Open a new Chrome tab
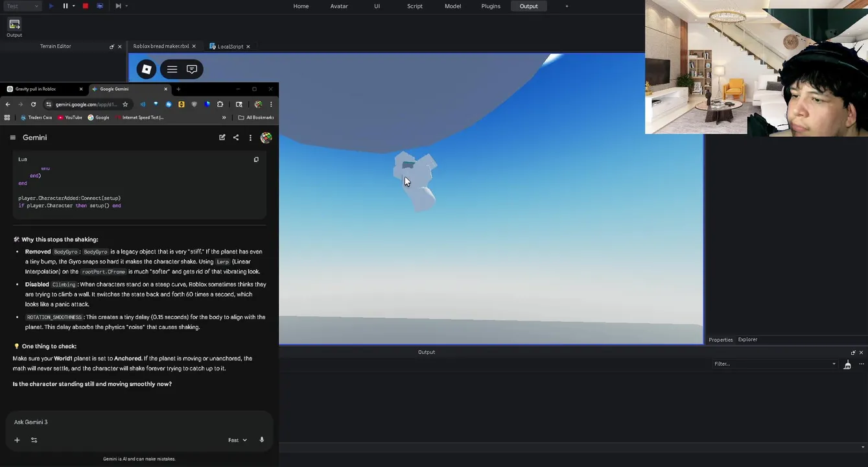 click(x=178, y=89)
